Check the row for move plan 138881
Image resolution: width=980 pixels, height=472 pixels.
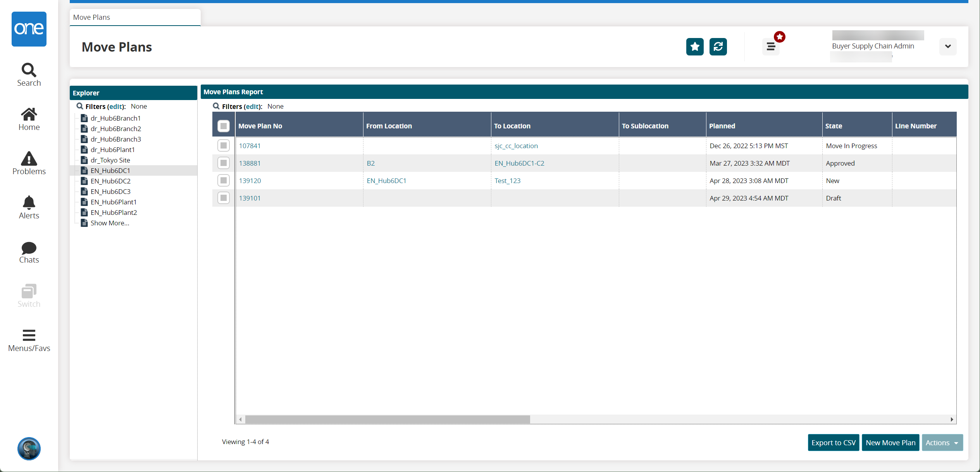pos(224,163)
